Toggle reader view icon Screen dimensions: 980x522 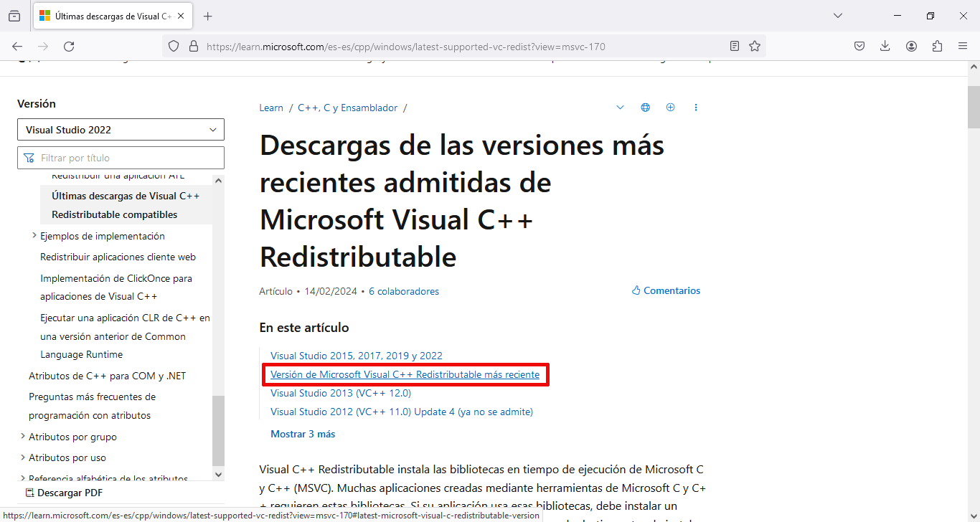(735, 46)
